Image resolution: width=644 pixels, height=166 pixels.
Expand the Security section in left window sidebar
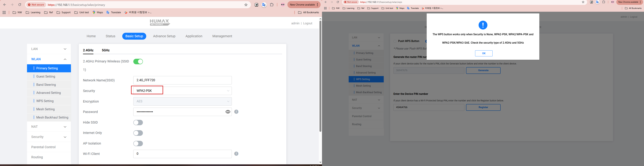pyautogui.click(x=49, y=137)
